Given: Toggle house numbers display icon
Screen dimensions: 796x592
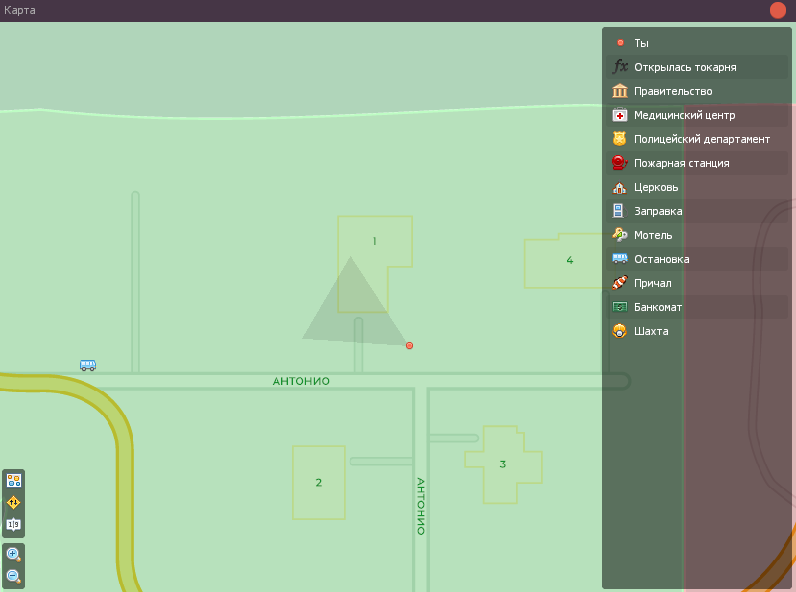Looking at the screenshot, I should 14,524.
